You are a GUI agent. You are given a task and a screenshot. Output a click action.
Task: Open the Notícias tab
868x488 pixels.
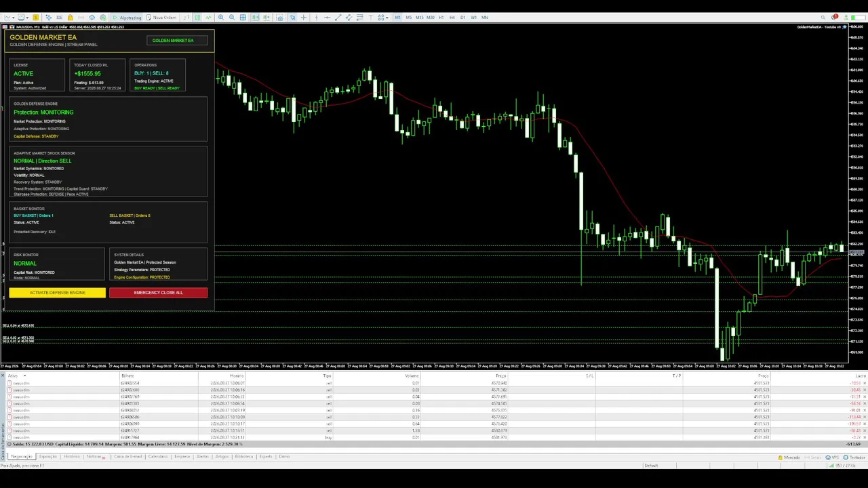point(95,457)
